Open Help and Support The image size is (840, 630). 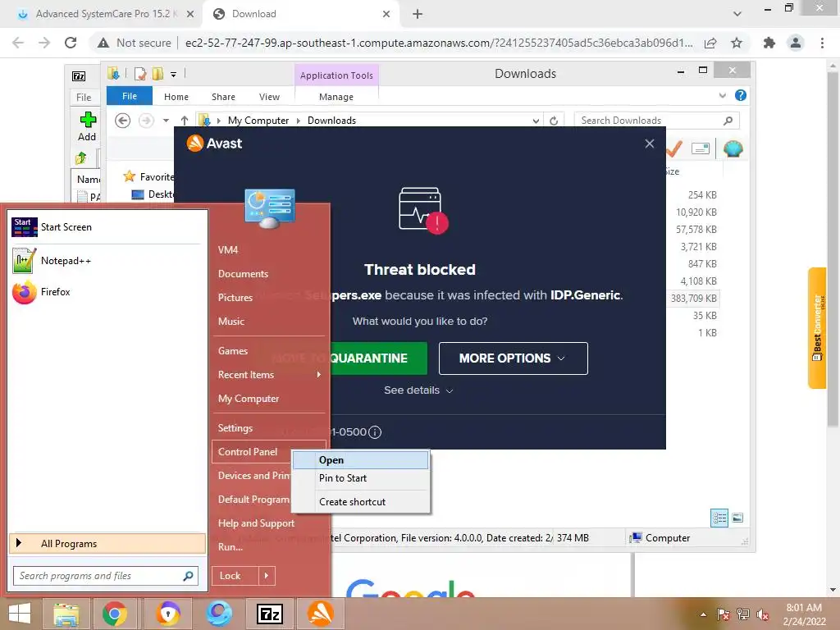tap(256, 523)
